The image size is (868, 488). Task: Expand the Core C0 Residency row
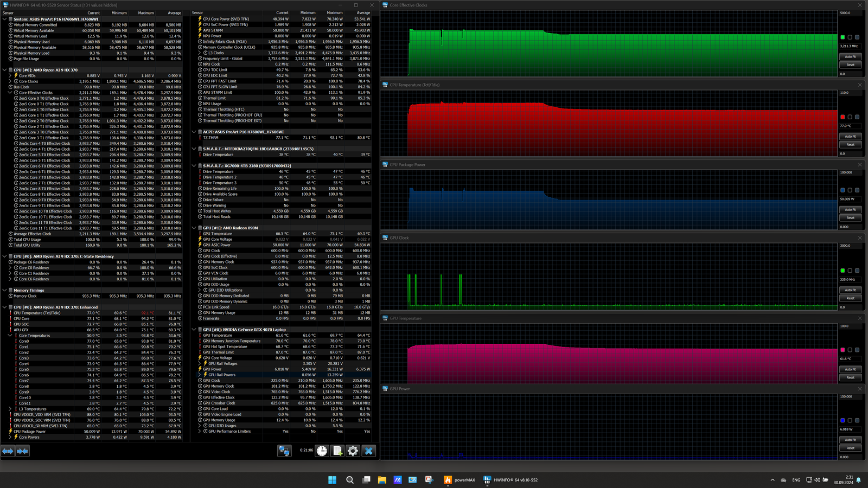click(x=10, y=268)
